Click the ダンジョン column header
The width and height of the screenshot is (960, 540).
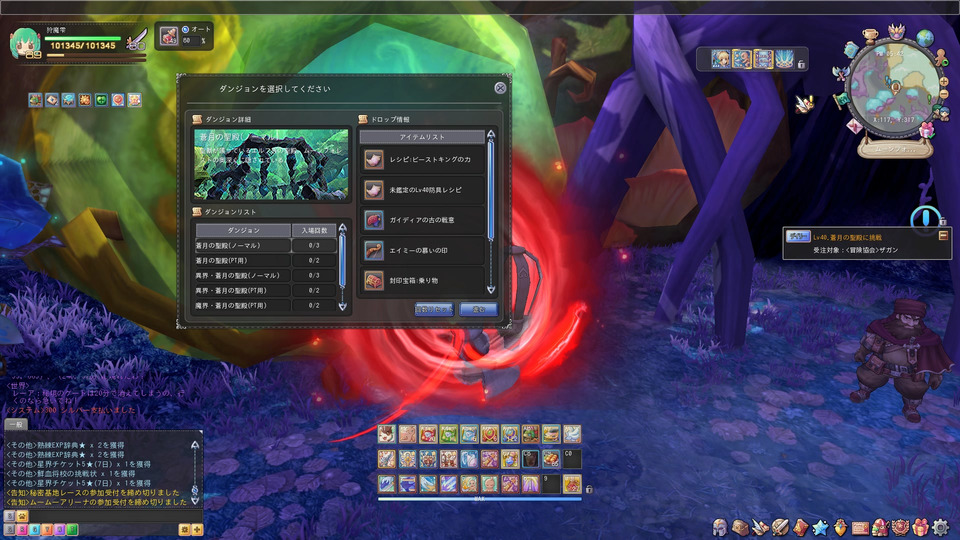243,230
